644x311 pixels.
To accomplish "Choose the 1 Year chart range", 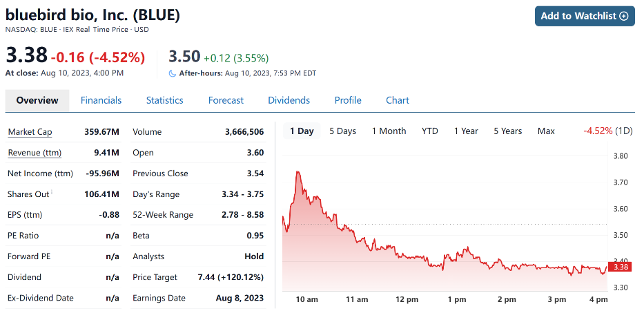I will tap(466, 131).
